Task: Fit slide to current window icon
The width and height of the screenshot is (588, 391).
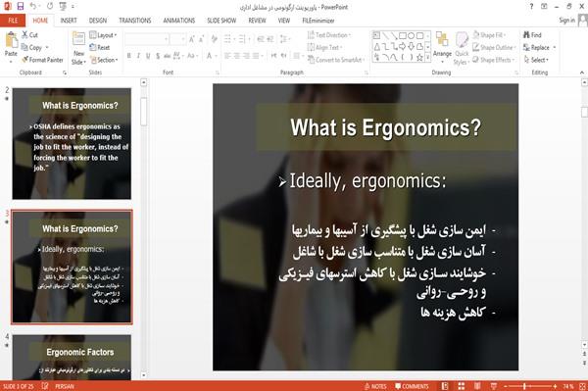Action: pyautogui.click(x=582, y=386)
